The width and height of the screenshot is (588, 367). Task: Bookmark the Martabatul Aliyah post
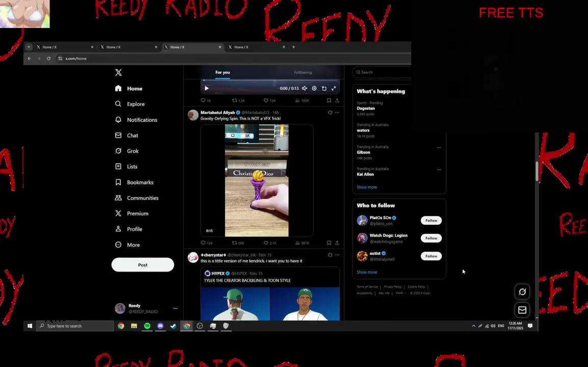(x=329, y=243)
